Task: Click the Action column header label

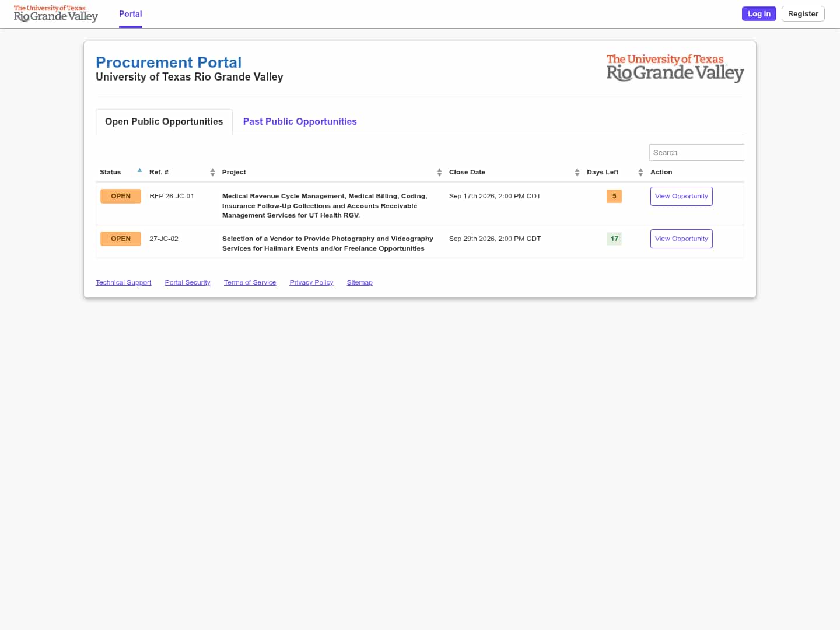Action: [x=661, y=172]
